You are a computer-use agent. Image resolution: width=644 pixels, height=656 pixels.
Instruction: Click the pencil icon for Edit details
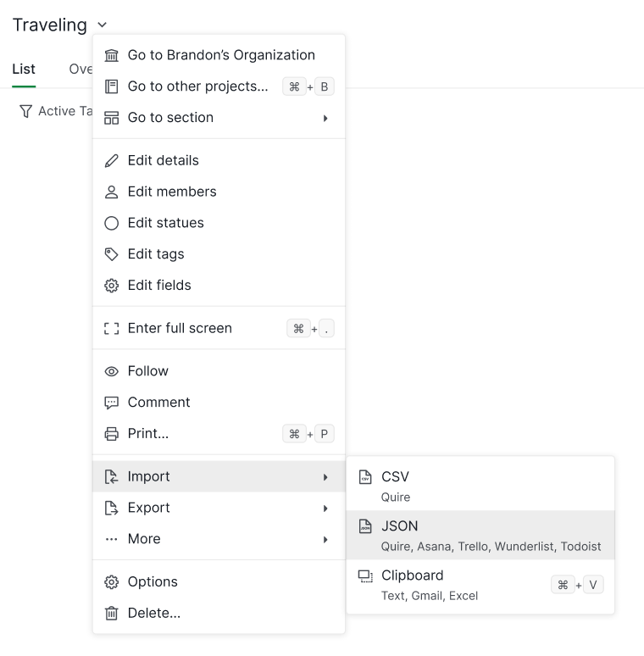(x=111, y=161)
